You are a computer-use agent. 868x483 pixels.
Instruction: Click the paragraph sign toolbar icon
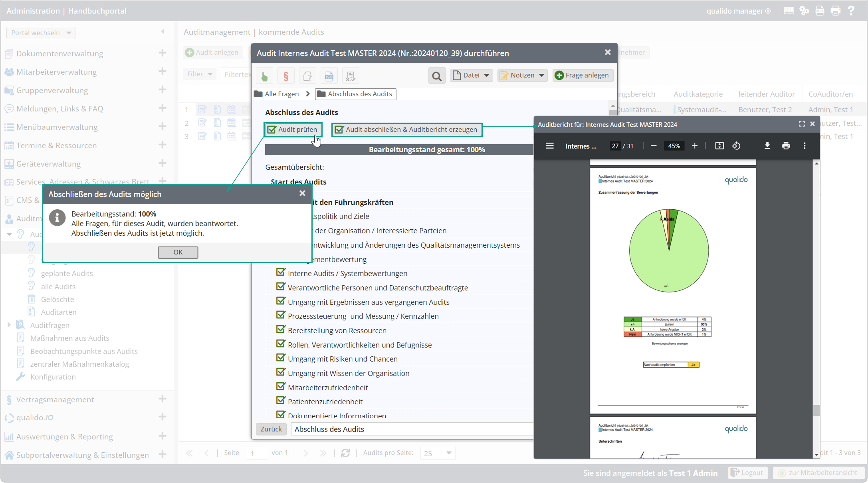point(286,76)
